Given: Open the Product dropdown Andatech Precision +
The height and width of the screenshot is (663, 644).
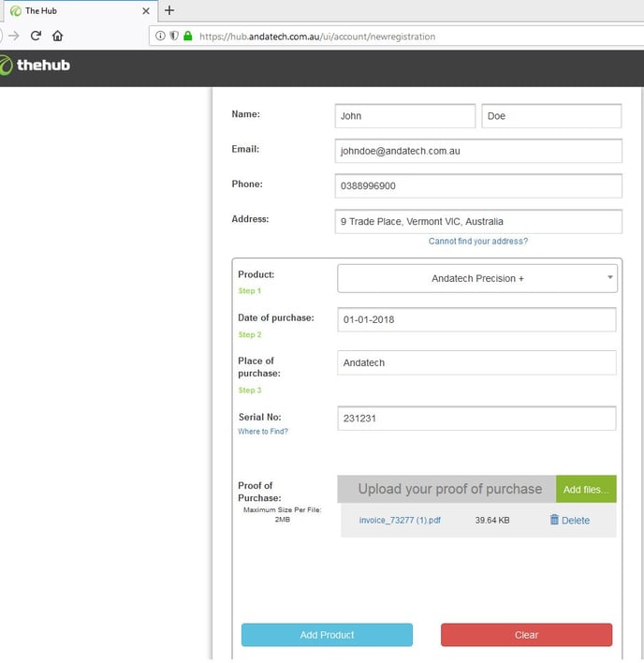Looking at the screenshot, I should coord(477,278).
